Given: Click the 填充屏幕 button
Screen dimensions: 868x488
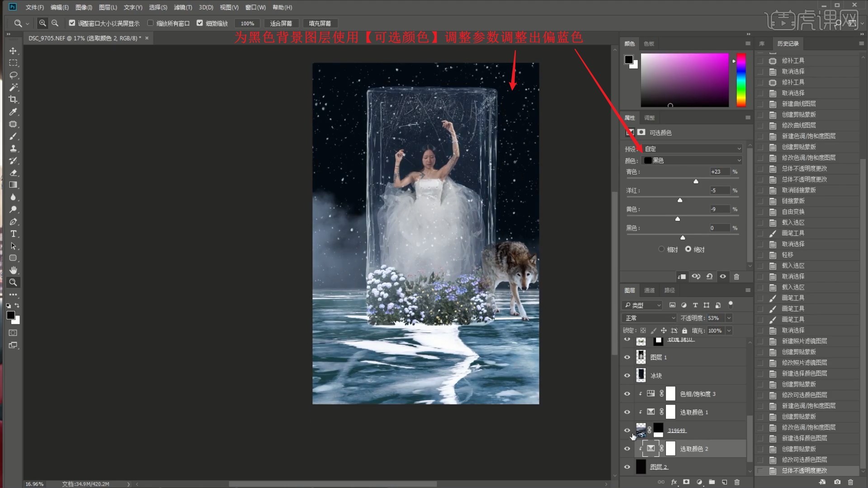Looking at the screenshot, I should coord(320,23).
